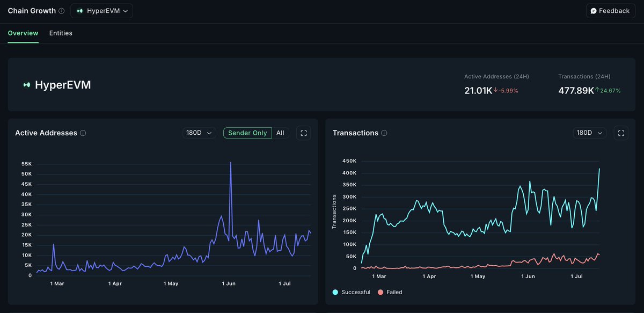The width and height of the screenshot is (644, 313).
Task: Click the 55K y-axis label
Action: pos(26,164)
